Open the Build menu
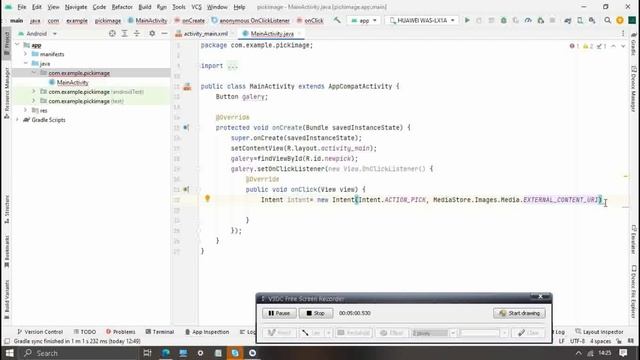This screenshot has width=640, height=360. [x=145, y=7]
